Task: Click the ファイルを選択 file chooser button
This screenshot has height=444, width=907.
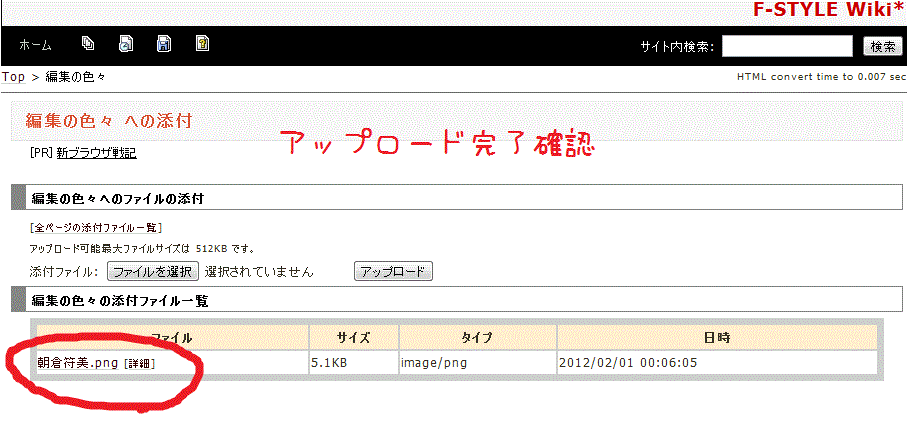Action: 152,271
